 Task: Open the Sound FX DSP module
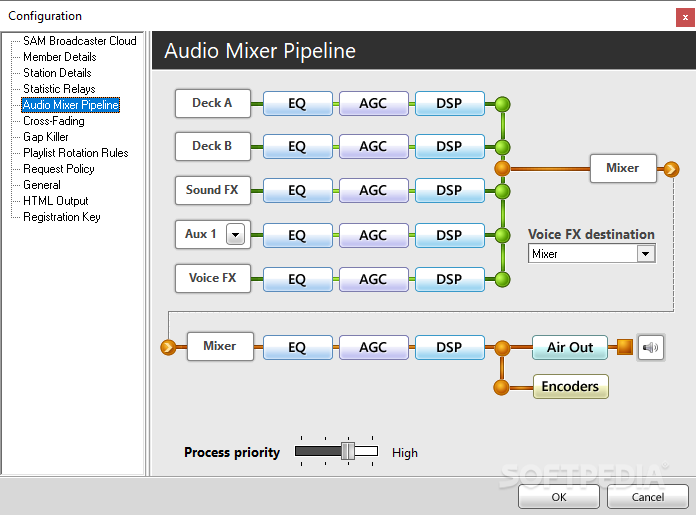coord(450,190)
